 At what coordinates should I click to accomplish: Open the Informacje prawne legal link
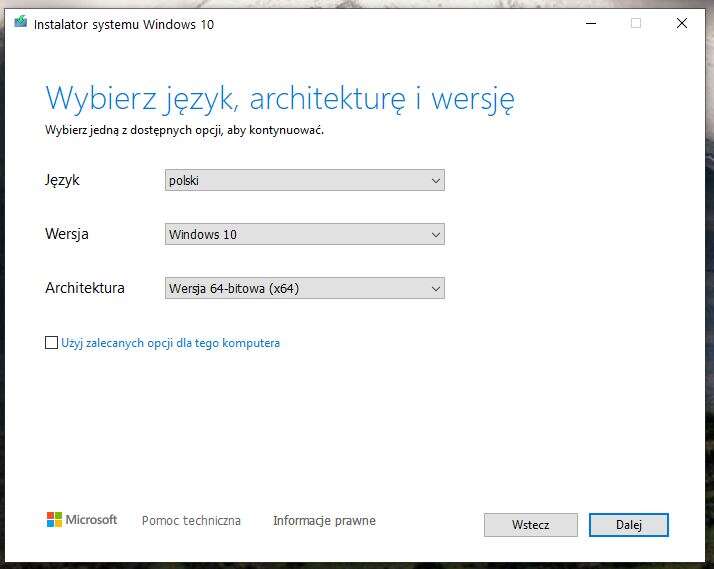click(x=324, y=521)
